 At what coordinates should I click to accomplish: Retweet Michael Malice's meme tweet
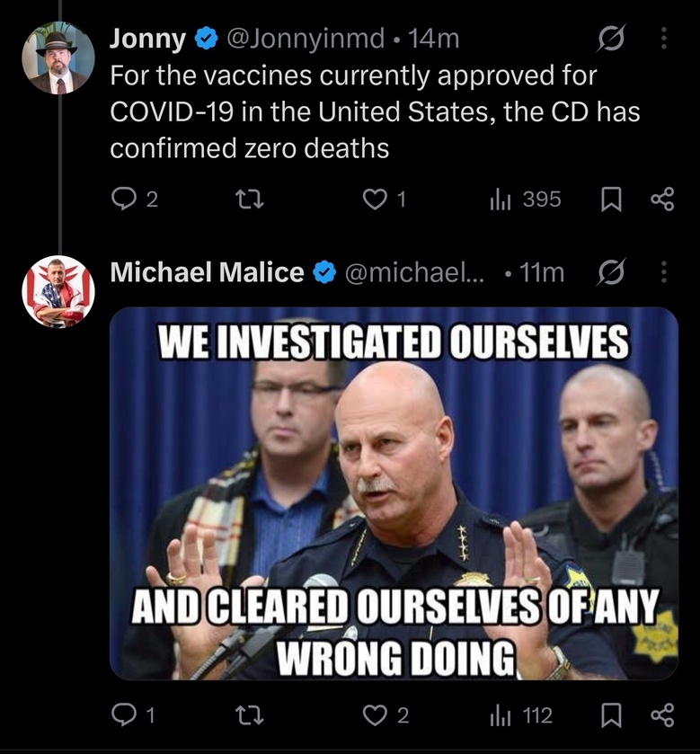tap(249, 715)
